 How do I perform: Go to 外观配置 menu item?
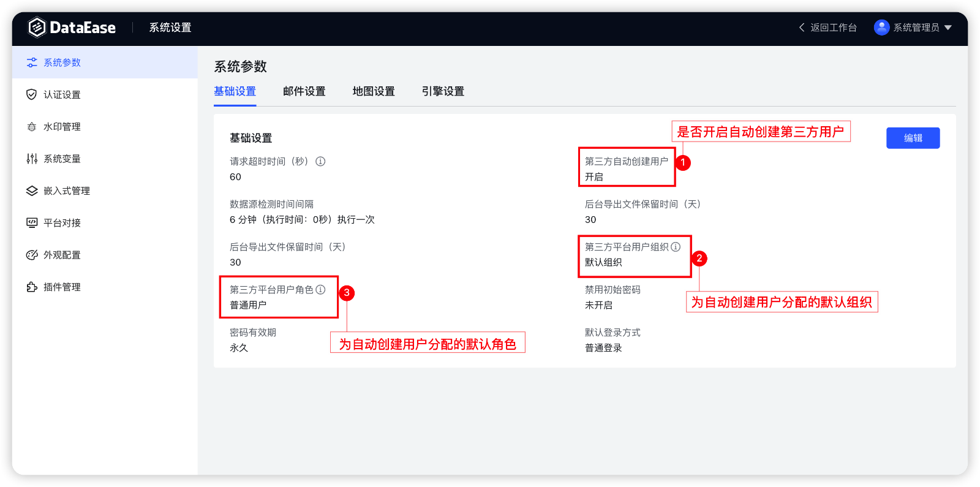[x=105, y=255]
